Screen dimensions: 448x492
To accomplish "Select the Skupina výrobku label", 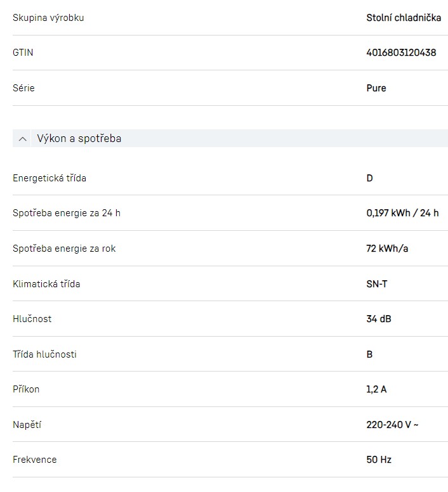I will click(x=48, y=18).
